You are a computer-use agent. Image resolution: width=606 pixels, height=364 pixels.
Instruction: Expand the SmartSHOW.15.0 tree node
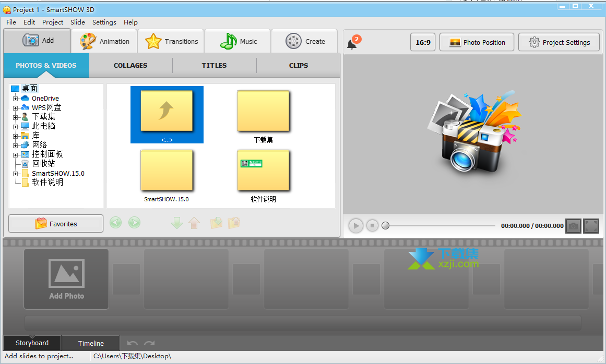[x=16, y=174]
